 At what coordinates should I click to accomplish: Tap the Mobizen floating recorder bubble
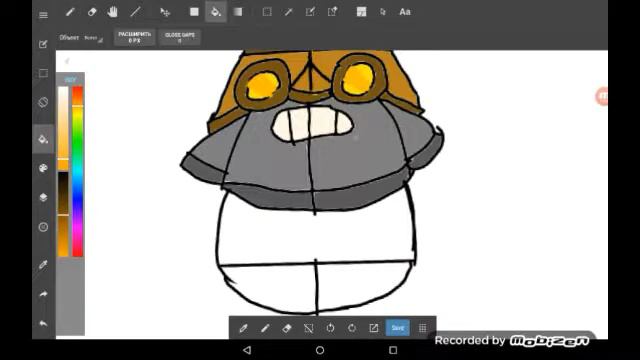(602, 96)
